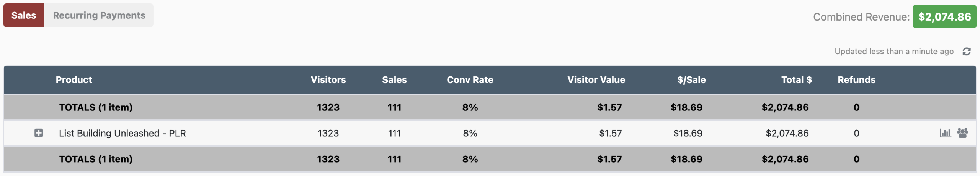Viewport: 980px width, 176px height.
Task: Sort by the Visitor Value column header
Action: click(596, 80)
